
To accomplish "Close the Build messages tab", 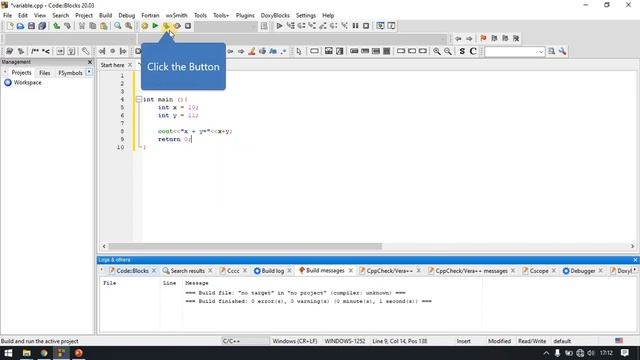I will 351,271.
